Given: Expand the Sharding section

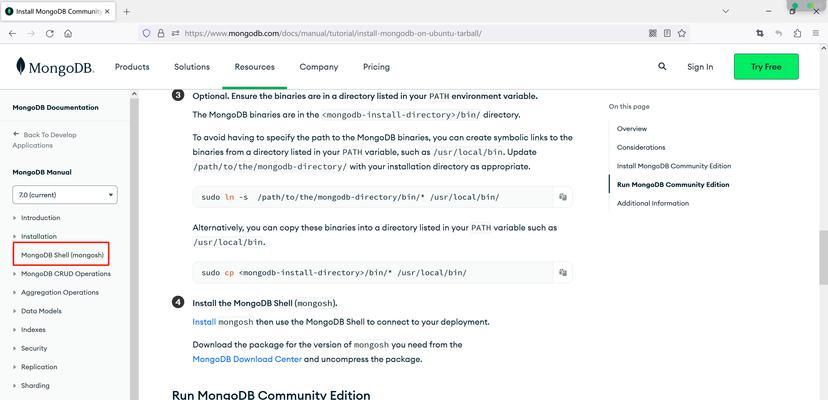Looking at the screenshot, I should [35, 386].
